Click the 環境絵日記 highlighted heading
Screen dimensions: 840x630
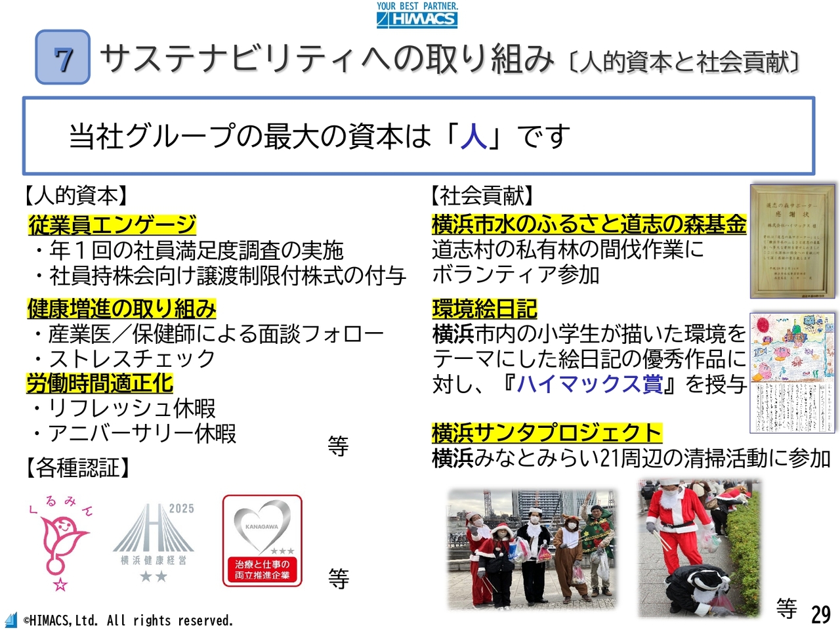click(x=484, y=308)
